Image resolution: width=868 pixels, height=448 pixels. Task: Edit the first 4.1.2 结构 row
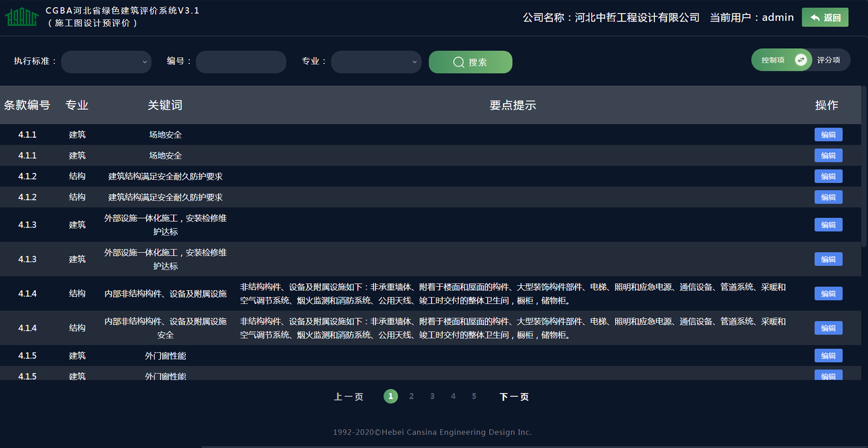pos(828,176)
